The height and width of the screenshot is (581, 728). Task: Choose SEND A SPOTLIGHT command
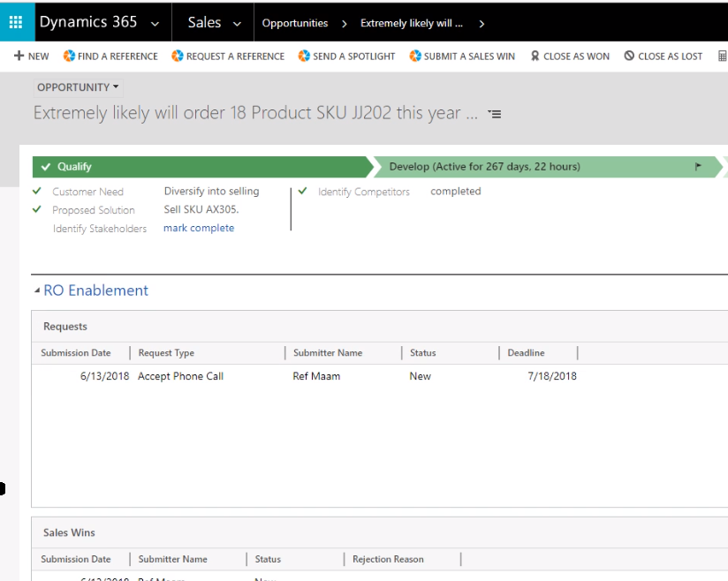pos(353,57)
